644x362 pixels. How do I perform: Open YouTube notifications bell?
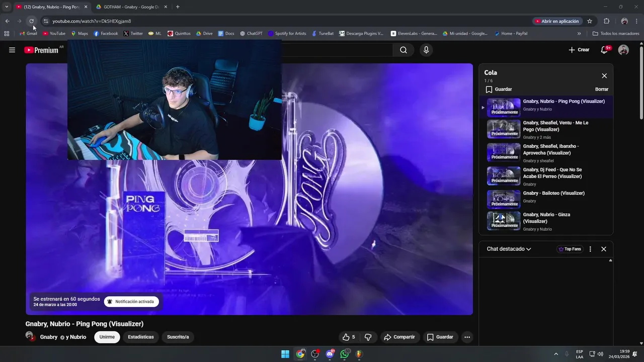point(605,50)
